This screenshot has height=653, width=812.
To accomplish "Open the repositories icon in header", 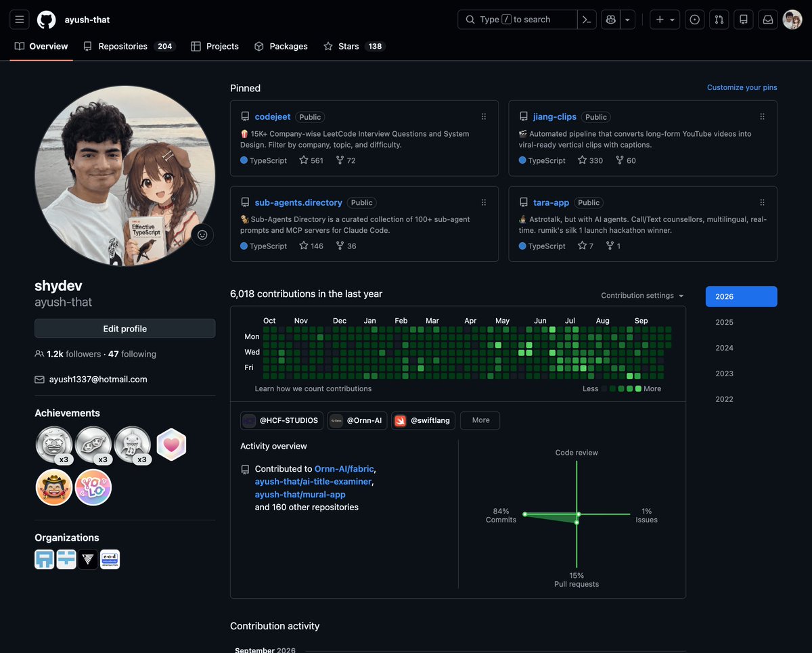I will [x=744, y=20].
